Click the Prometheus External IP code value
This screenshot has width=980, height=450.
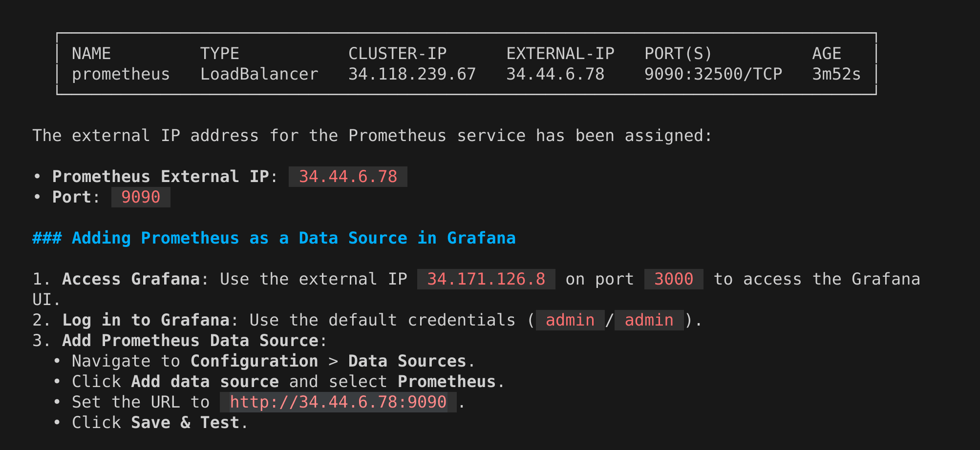pyautogui.click(x=348, y=177)
